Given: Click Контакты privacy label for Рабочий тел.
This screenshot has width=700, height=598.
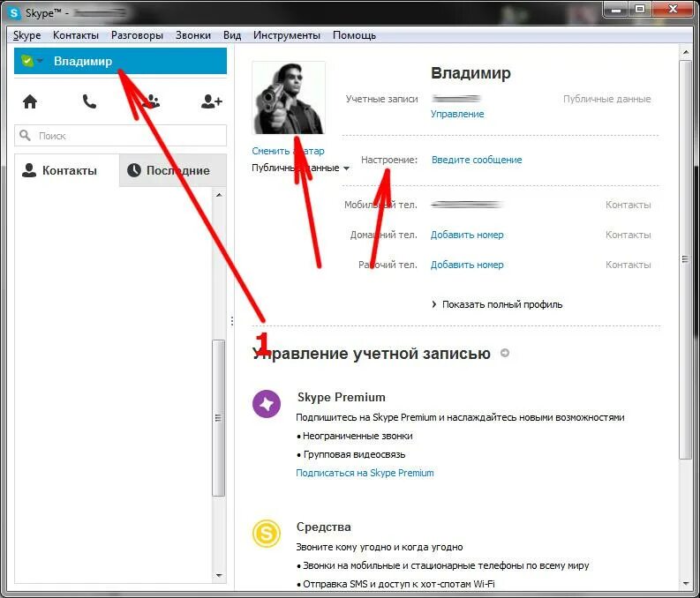Looking at the screenshot, I should 628,265.
